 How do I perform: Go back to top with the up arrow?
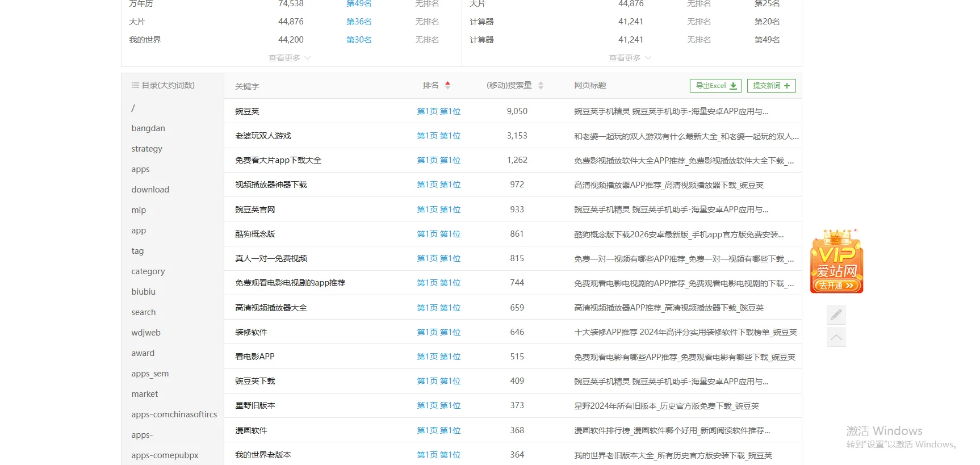click(836, 337)
